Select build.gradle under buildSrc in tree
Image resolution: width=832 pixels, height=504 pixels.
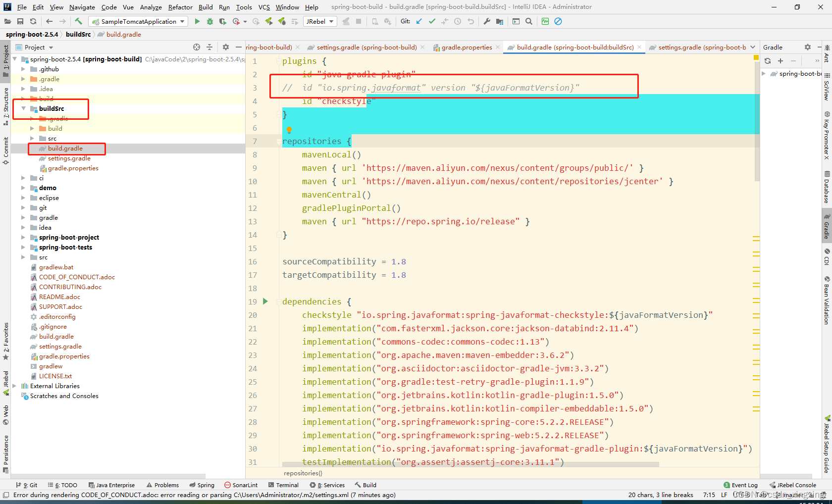(x=65, y=148)
